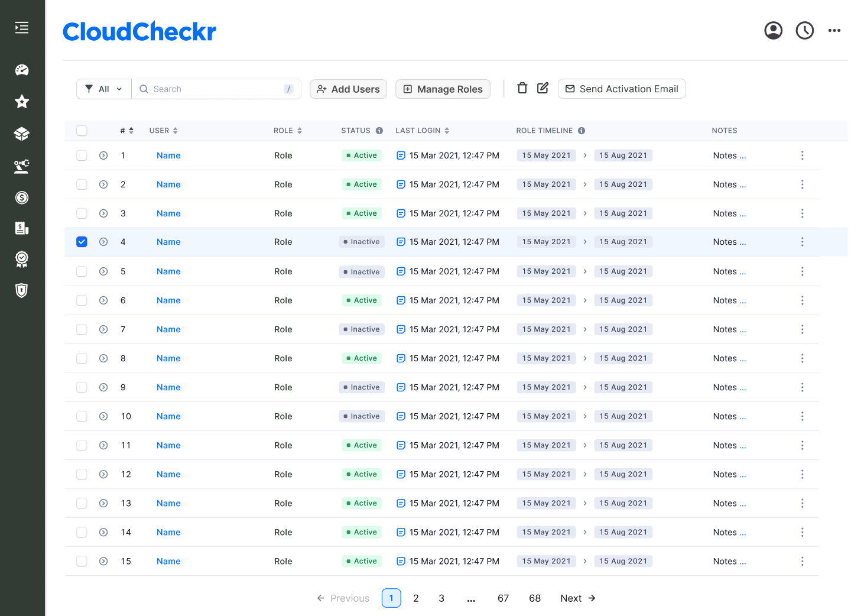This screenshot has height=616, width=864.
Task: Check the checkbox for row 14
Action: coord(82,532)
